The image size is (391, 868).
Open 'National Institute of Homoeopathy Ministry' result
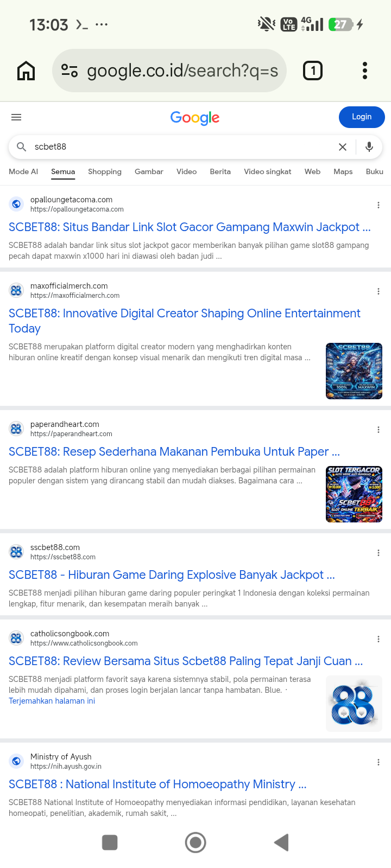[157, 784]
